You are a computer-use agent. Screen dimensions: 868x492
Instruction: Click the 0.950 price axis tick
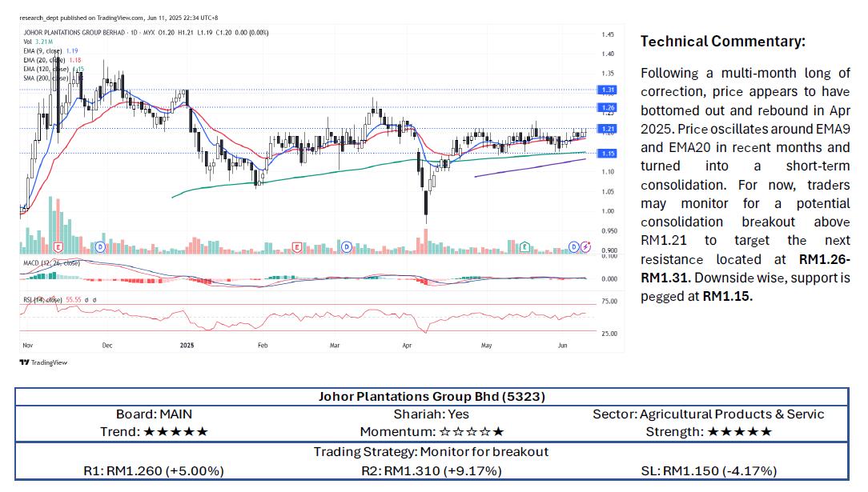click(609, 231)
